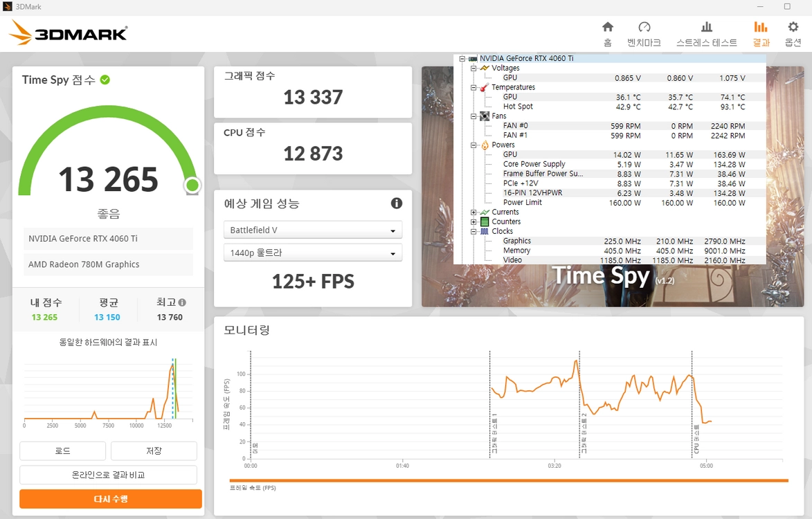Click the Temperatures thermometer icon
Screen dimensions: 812x519
[x=485, y=87]
